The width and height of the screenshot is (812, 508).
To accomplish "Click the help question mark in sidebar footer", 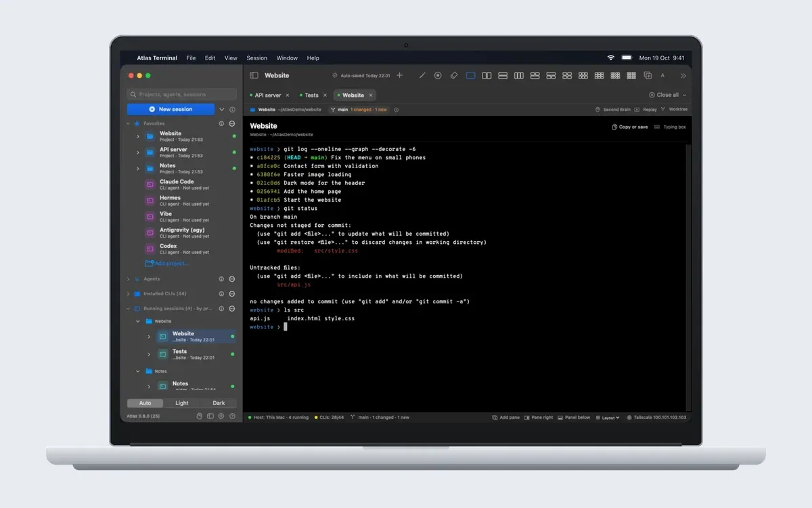I will [232, 416].
